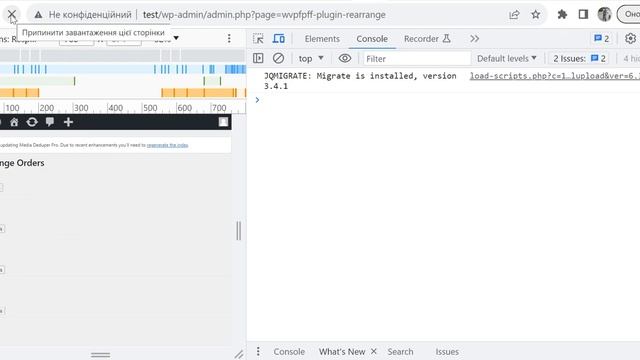Click the JQMIGRATE console message text

coord(360,81)
